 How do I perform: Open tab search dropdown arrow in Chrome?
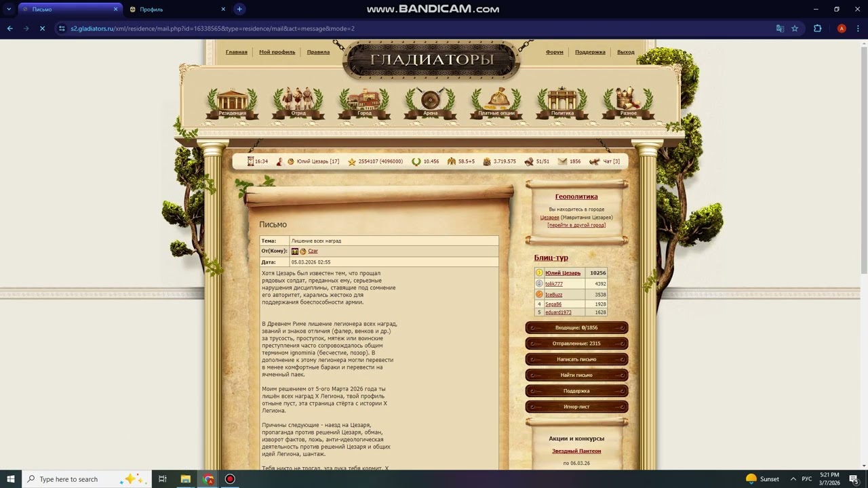pos(9,9)
